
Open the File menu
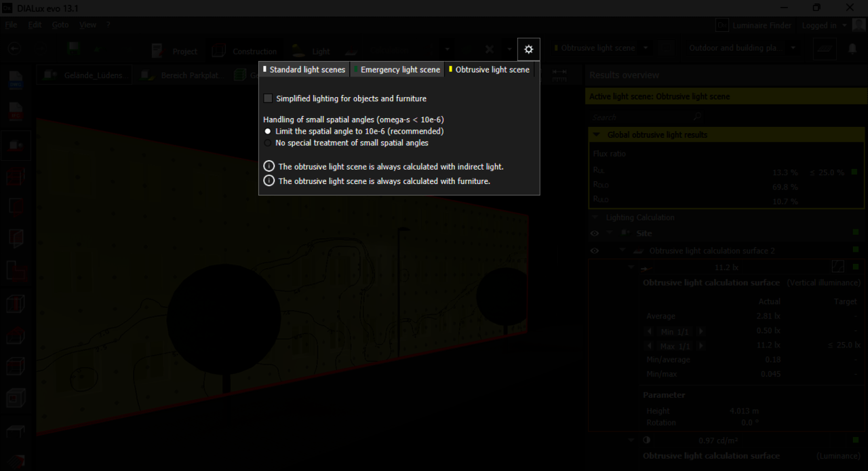point(11,25)
